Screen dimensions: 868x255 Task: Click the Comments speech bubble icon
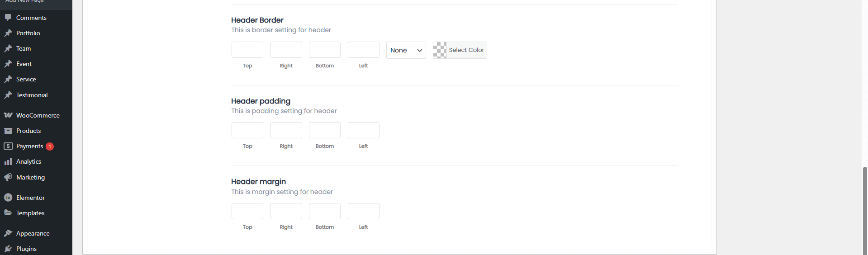(8, 18)
